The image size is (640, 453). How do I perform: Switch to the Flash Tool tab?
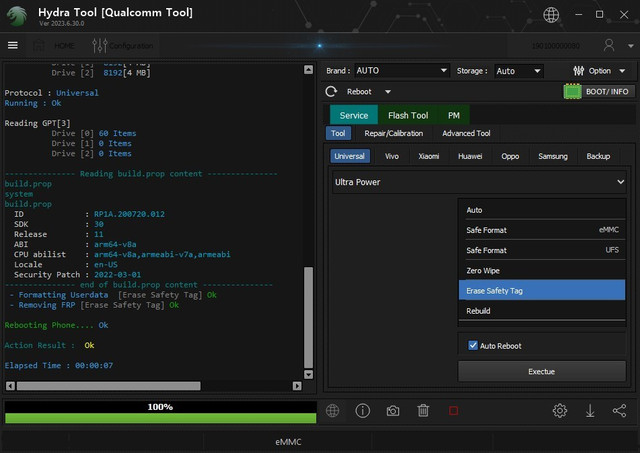(x=408, y=115)
